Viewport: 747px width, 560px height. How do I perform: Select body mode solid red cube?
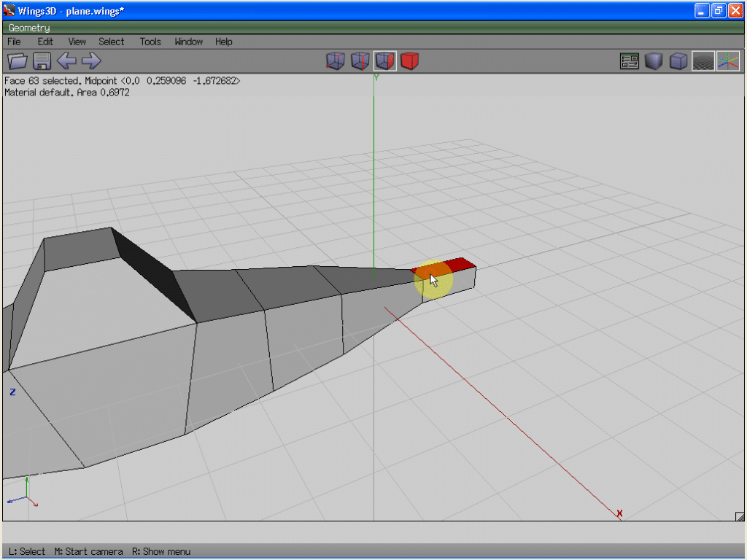pyautogui.click(x=409, y=61)
